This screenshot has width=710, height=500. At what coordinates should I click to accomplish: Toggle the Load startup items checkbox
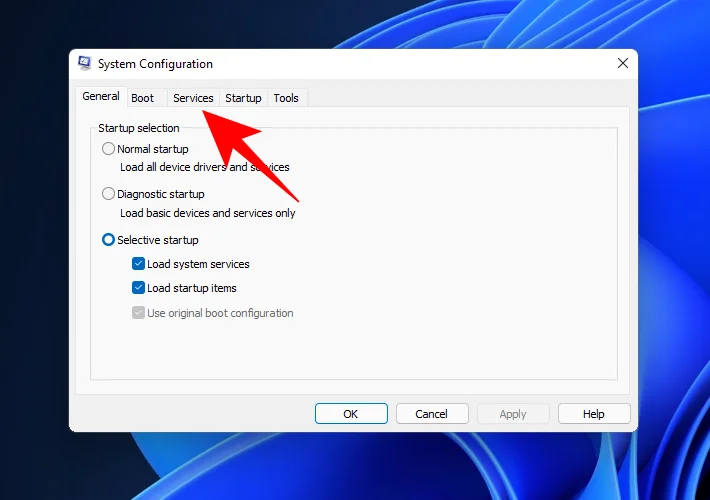click(x=138, y=288)
